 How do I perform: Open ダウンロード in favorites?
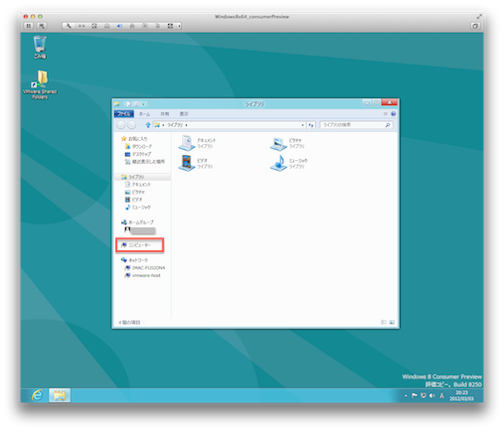click(x=138, y=146)
